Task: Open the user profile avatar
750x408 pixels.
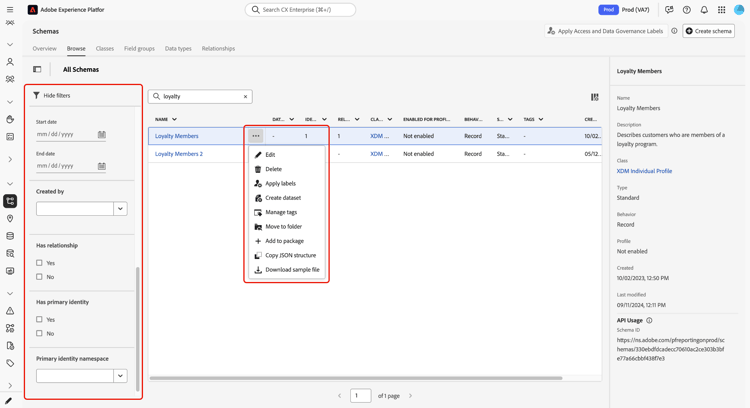Action: [x=739, y=10]
